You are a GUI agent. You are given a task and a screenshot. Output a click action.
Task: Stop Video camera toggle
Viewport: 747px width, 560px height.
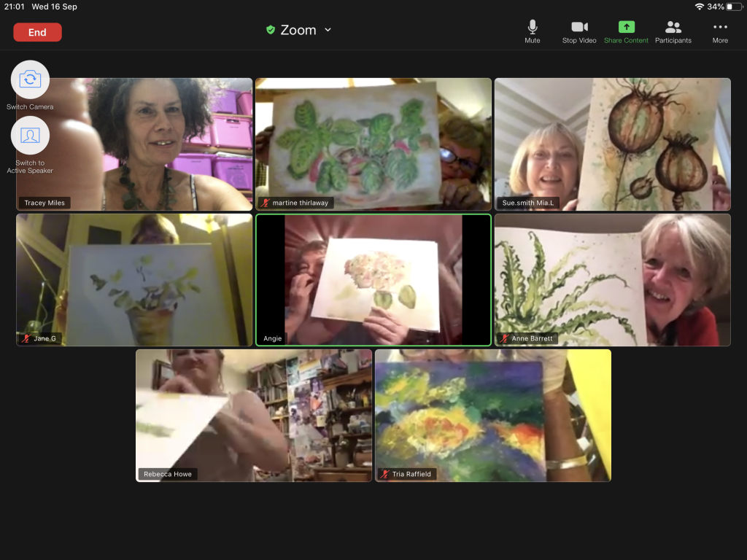point(578,32)
